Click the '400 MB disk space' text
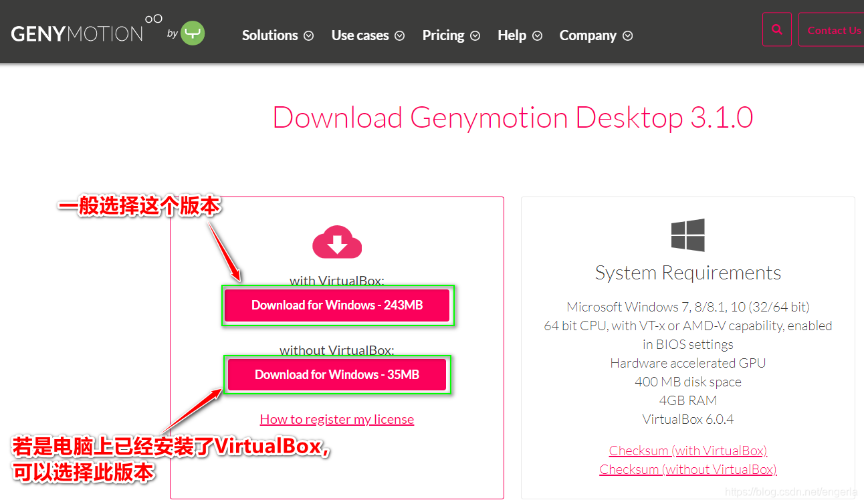The image size is (864, 504). (x=688, y=382)
